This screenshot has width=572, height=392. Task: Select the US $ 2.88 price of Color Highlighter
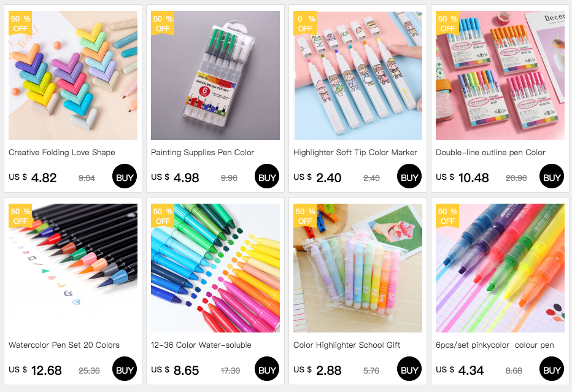point(317,370)
